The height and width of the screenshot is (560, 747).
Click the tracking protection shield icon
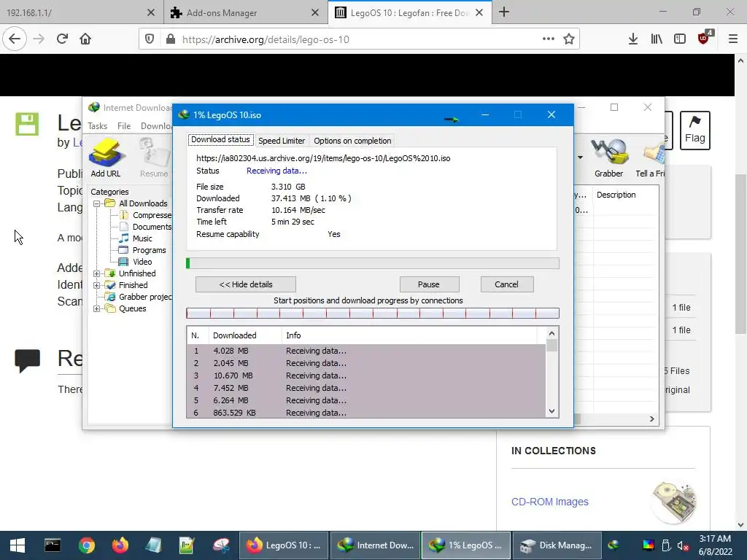click(x=150, y=39)
